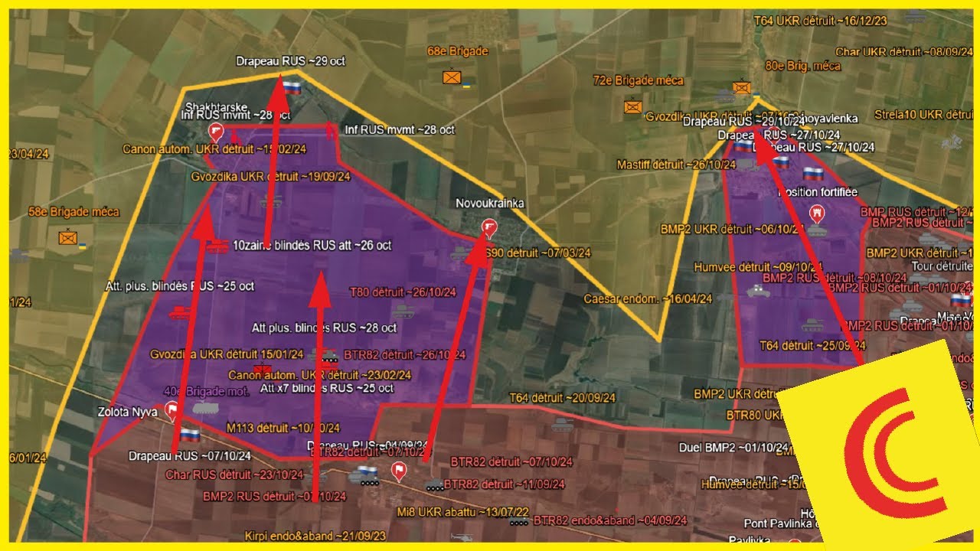Click label Att x7 blindés RUS ~25 oct
The image size is (980, 551).
327,388
